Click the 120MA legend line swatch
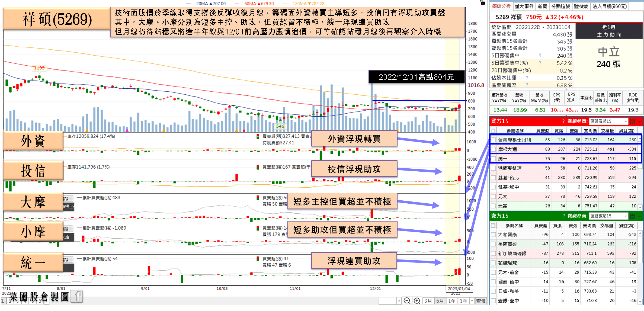The image size is (644, 311). (x=285, y=4)
